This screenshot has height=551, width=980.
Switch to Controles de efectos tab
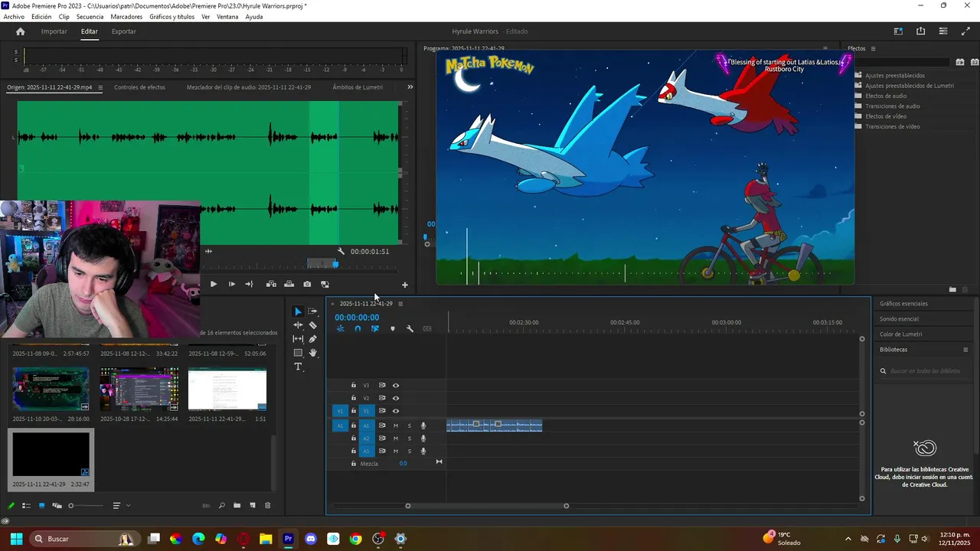[139, 87]
